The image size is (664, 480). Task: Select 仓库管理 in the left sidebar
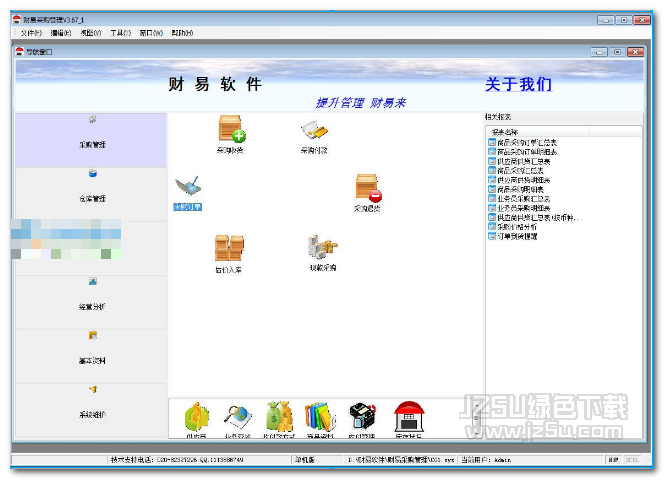point(91,194)
